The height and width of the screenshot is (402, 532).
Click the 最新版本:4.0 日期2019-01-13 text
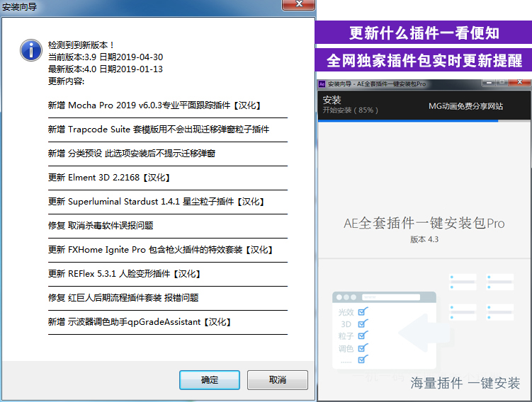(x=106, y=69)
